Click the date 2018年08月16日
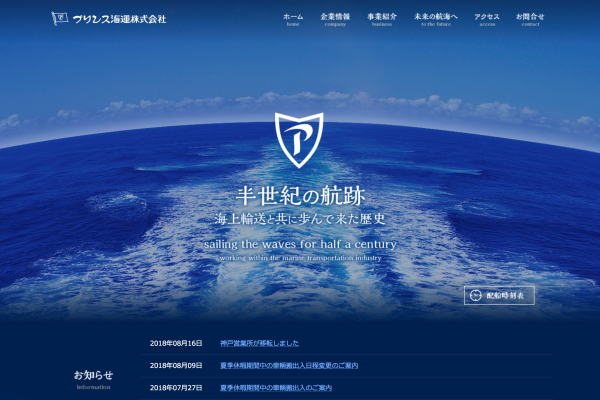 [x=176, y=343]
